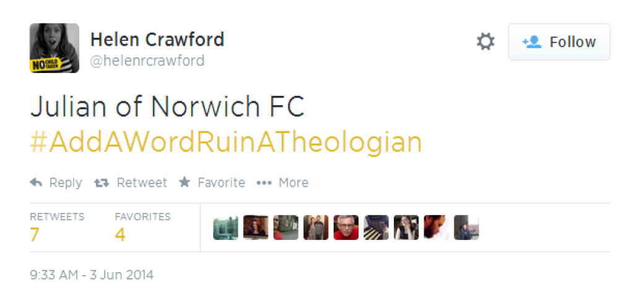Image resolution: width=644 pixels, height=298 pixels.
Task: Open avatar of man in red shirt
Action: [x=346, y=228]
